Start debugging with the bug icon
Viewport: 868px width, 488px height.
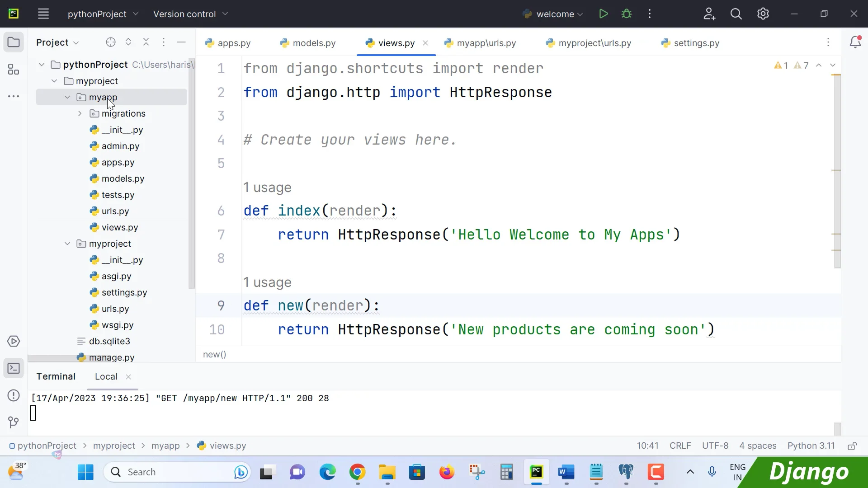[x=627, y=14]
